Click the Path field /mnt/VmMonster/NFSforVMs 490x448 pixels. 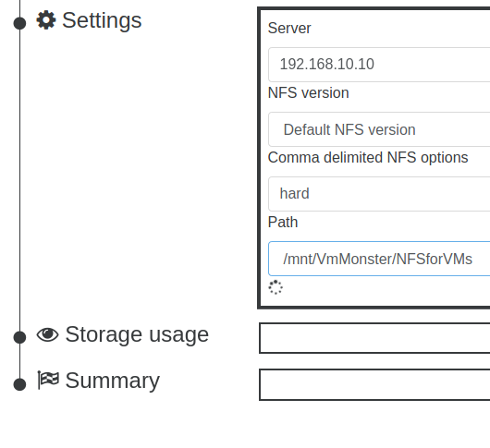click(379, 259)
